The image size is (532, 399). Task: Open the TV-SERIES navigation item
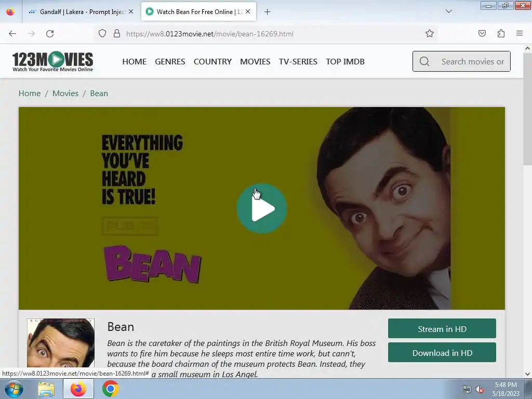pos(298,62)
